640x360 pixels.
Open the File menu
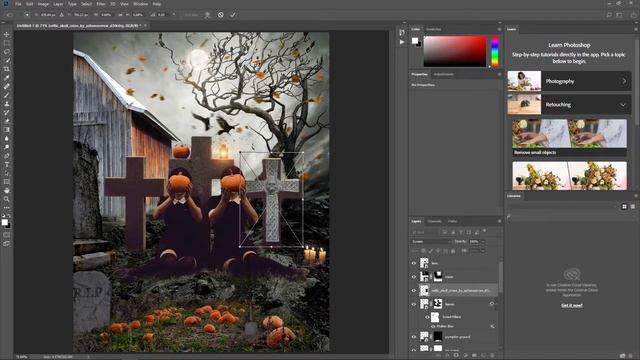point(18,4)
